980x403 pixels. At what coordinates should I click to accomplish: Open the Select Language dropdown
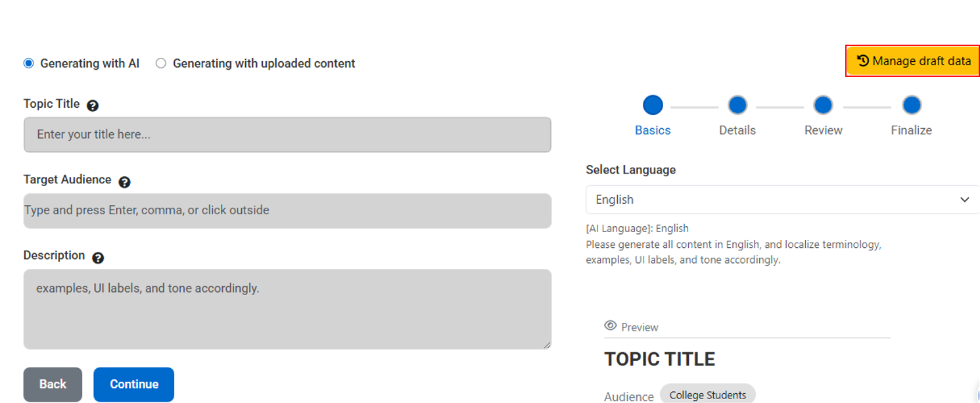tap(782, 199)
